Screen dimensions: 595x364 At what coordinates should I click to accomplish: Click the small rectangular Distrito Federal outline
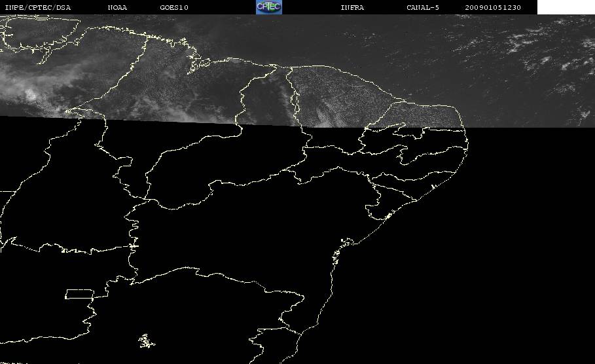pos(79,294)
